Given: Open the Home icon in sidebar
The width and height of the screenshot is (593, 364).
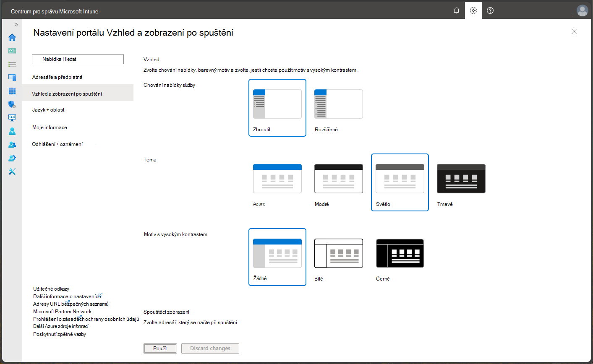Looking at the screenshot, I should (x=12, y=37).
